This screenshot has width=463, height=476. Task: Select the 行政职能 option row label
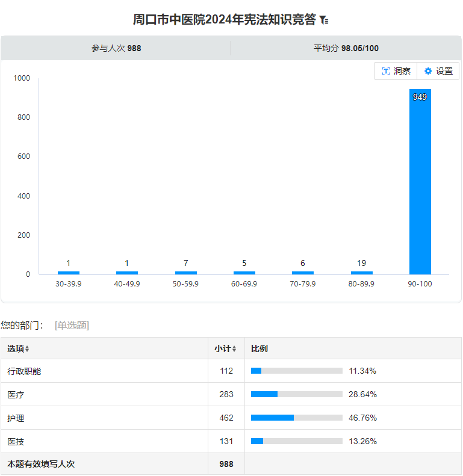click(24, 371)
